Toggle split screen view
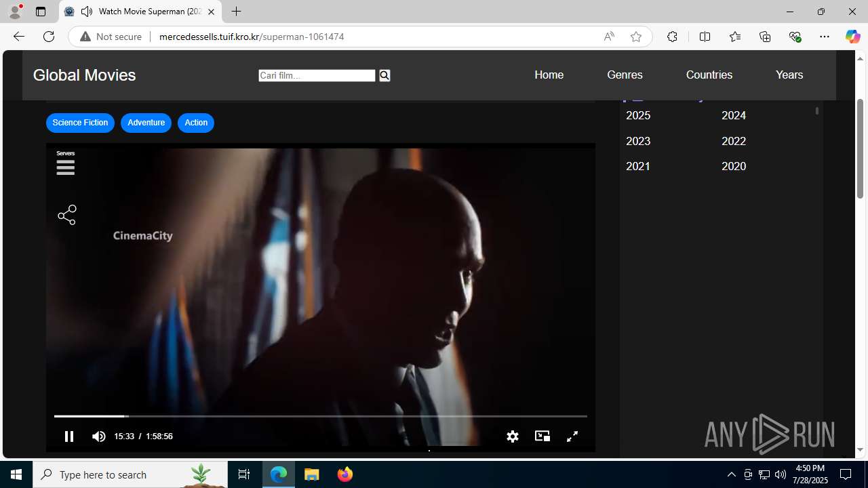The width and height of the screenshot is (868, 488). tap(705, 37)
